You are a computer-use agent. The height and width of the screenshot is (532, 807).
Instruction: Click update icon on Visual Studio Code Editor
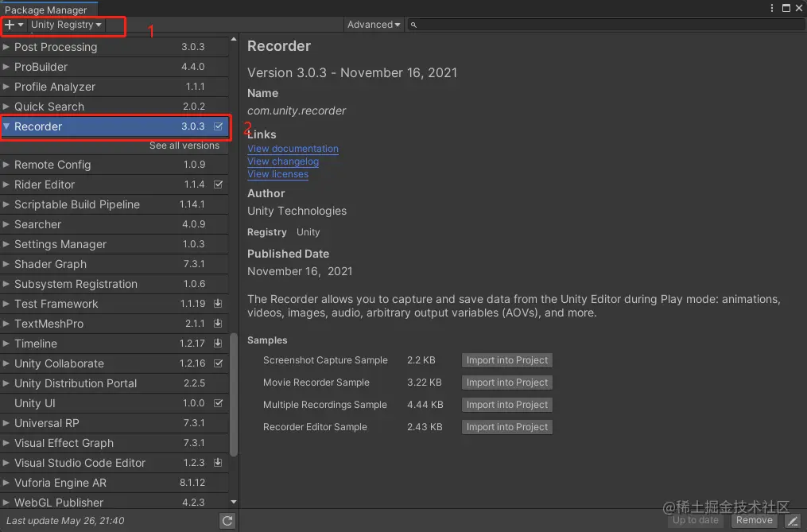[x=218, y=463]
